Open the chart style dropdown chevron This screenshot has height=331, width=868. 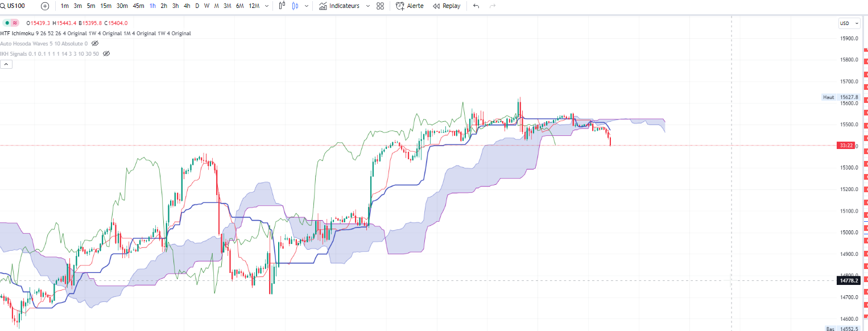(x=307, y=6)
